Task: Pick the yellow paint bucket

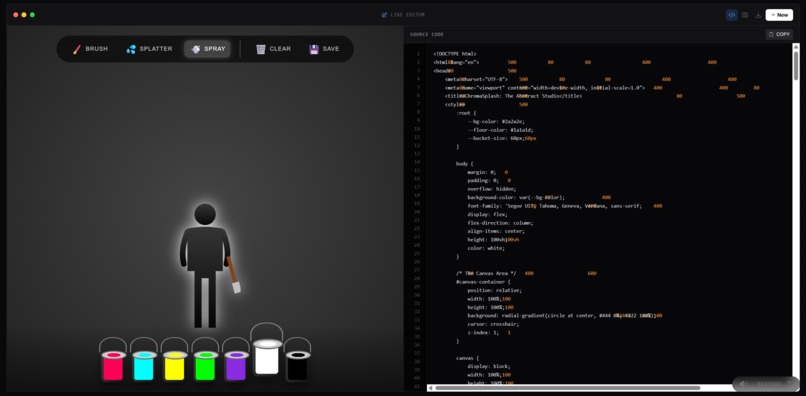Action: point(174,359)
